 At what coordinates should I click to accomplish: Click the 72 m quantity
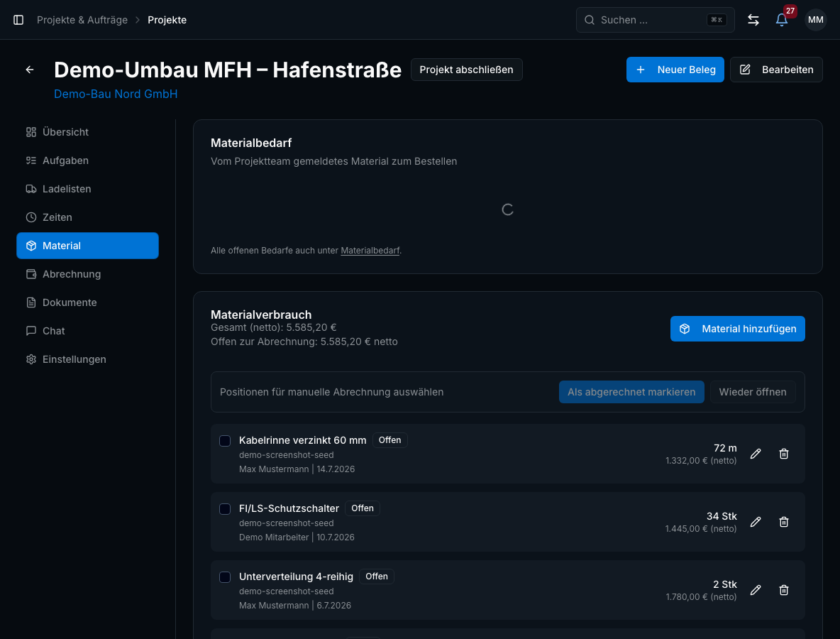pos(725,448)
